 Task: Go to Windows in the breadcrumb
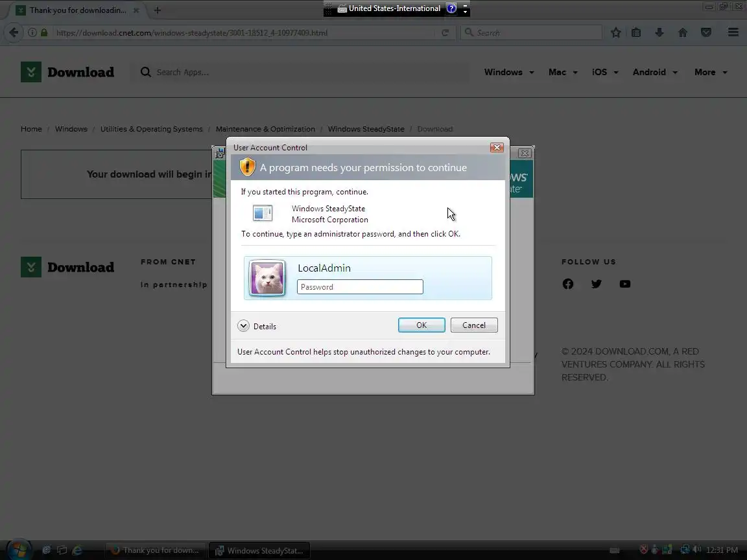point(71,129)
